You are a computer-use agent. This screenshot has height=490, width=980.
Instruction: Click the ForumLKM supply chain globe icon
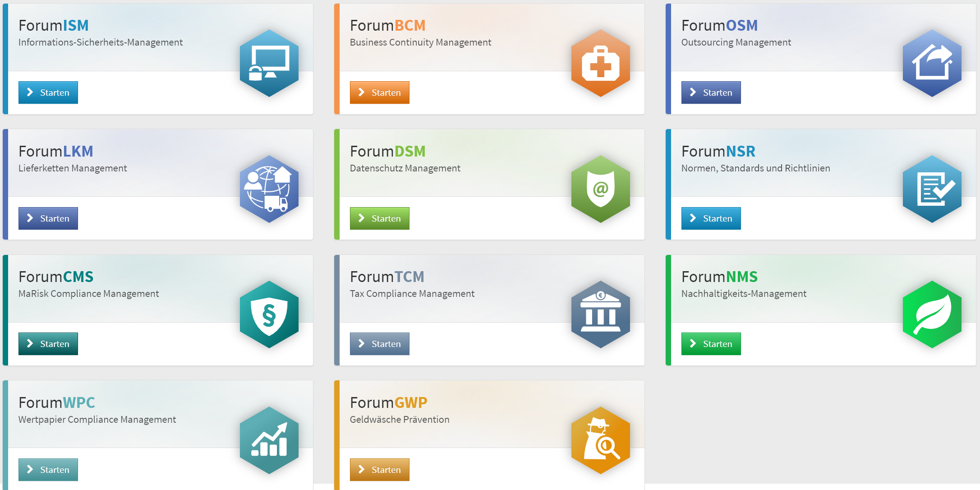point(269,189)
